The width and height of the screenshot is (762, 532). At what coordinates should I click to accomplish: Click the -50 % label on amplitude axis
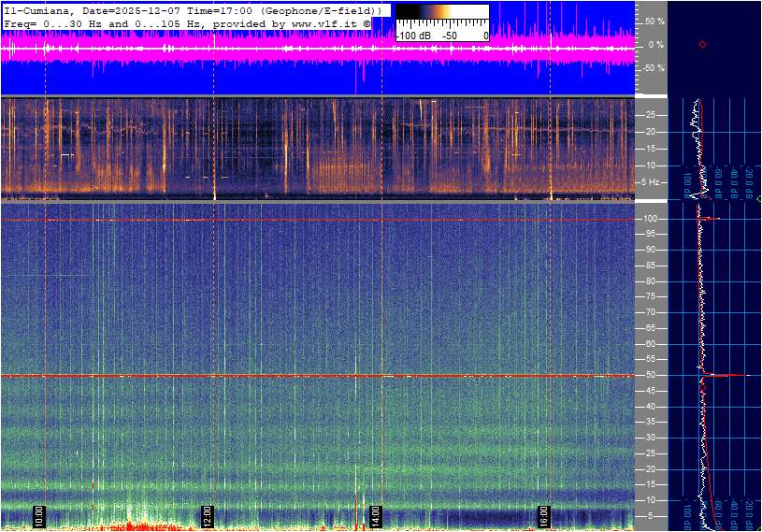coord(653,68)
